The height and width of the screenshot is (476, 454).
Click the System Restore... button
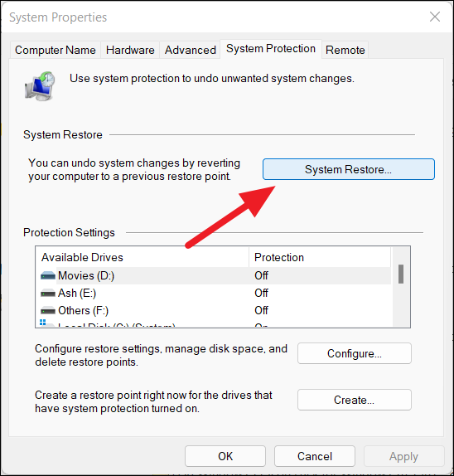pyautogui.click(x=349, y=169)
